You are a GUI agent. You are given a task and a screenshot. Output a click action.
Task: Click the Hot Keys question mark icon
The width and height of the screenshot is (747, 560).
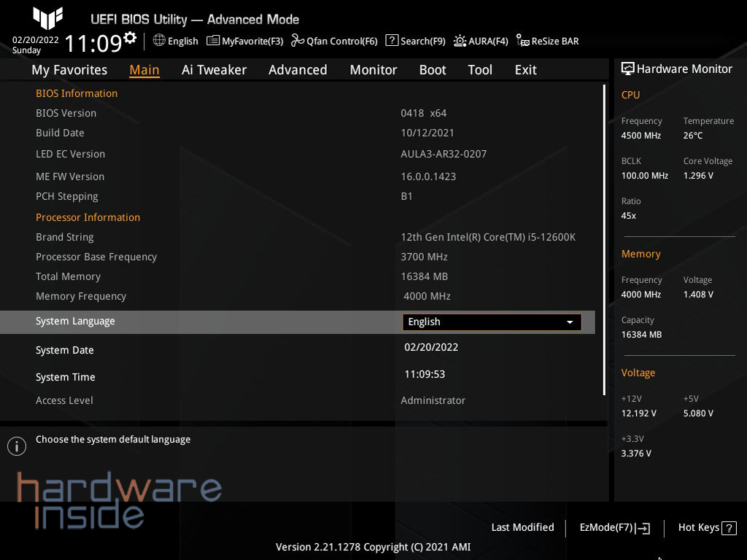tap(729, 528)
